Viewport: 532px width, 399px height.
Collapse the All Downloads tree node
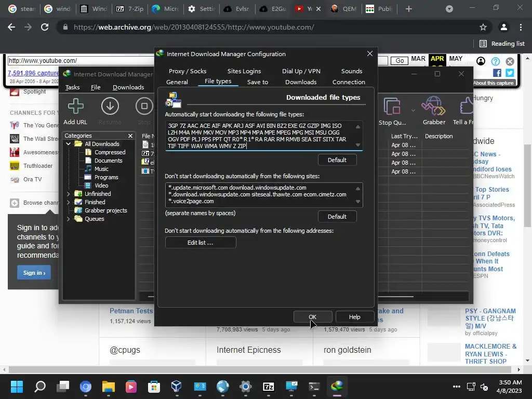point(68,144)
